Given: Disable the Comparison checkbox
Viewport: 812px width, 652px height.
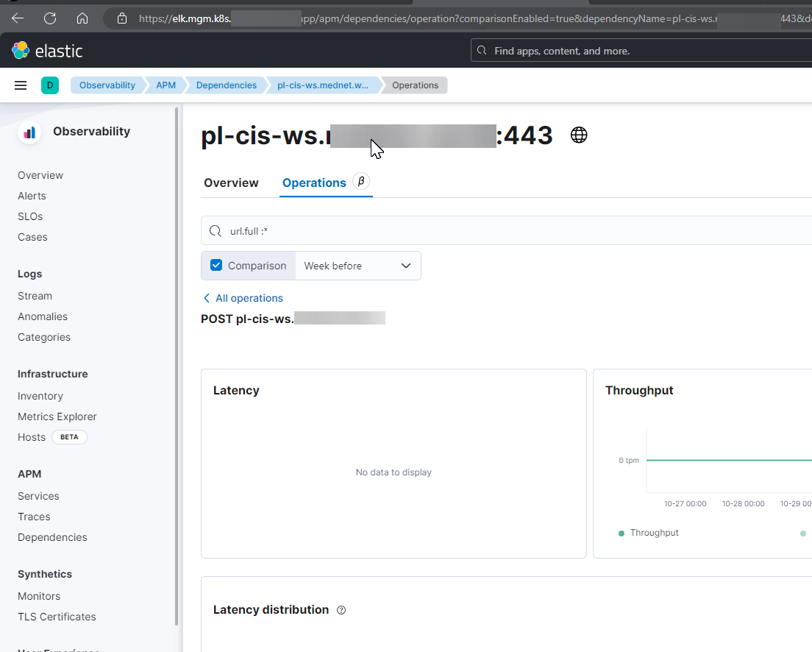Looking at the screenshot, I should point(216,265).
